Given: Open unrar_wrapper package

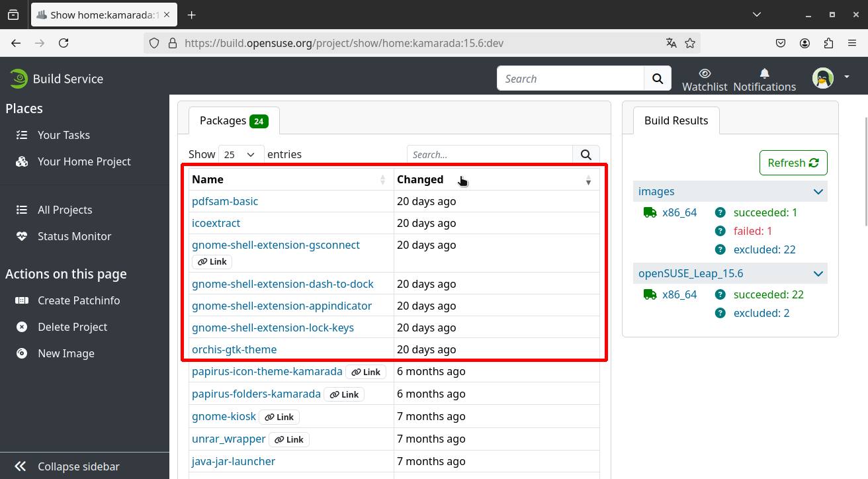Looking at the screenshot, I should tap(228, 439).
